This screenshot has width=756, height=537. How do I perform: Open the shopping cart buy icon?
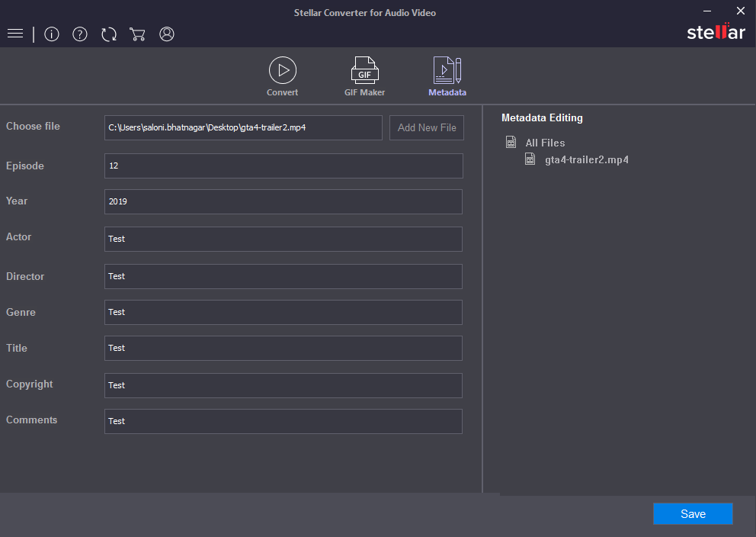[x=137, y=34]
